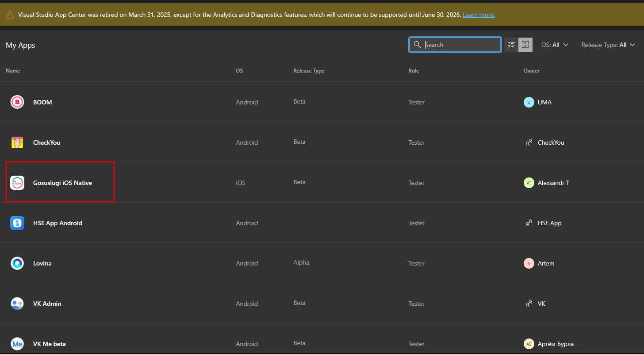Click Android OS in the BOOM row
The height and width of the screenshot is (354, 644).
pyautogui.click(x=247, y=102)
